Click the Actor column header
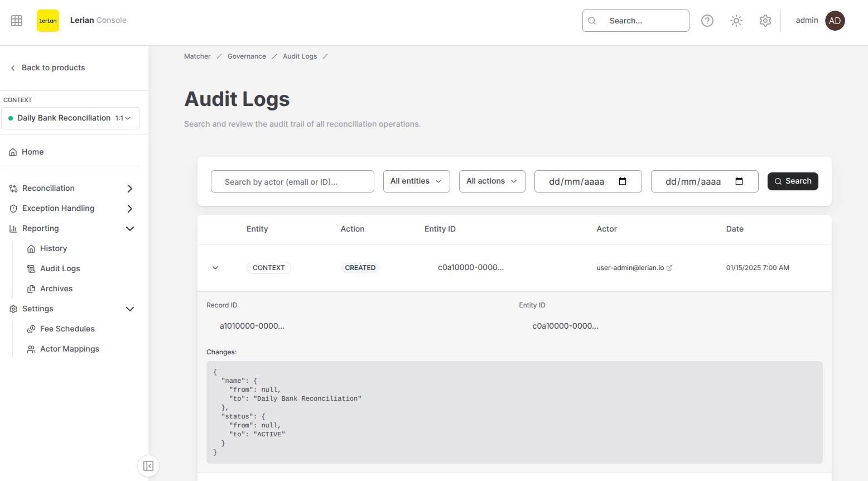 [607, 229]
